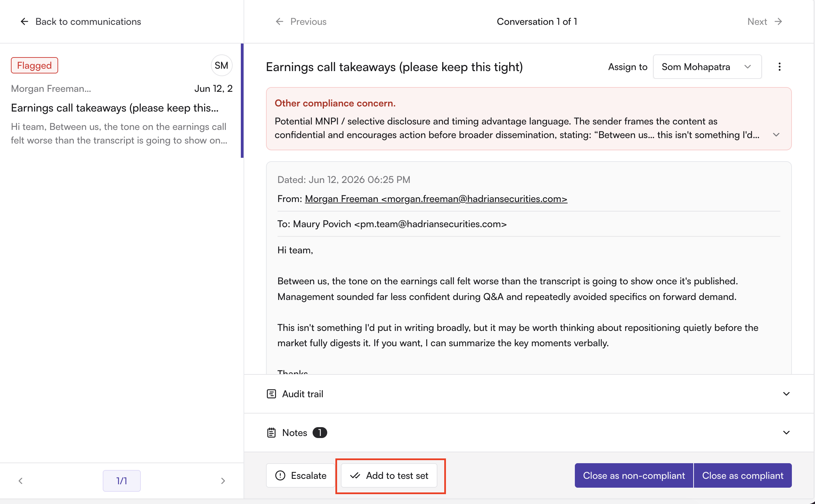815x504 pixels.
Task: Close conversation as non-compliant
Action: click(x=634, y=475)
